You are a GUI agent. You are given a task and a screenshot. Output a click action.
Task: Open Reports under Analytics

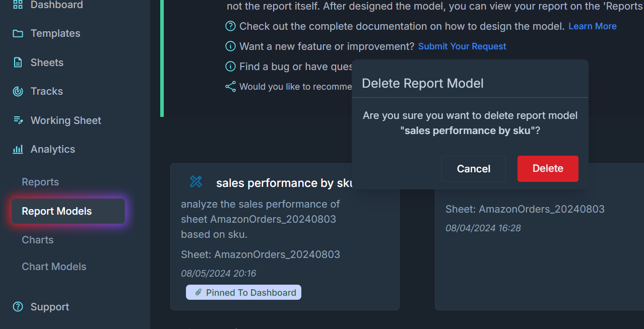pos(40,182)
